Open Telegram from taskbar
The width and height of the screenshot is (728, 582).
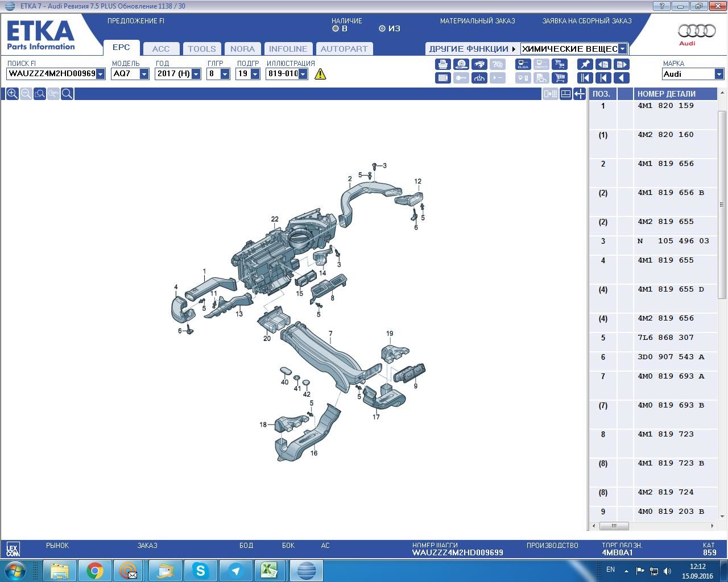pos(235,571)
